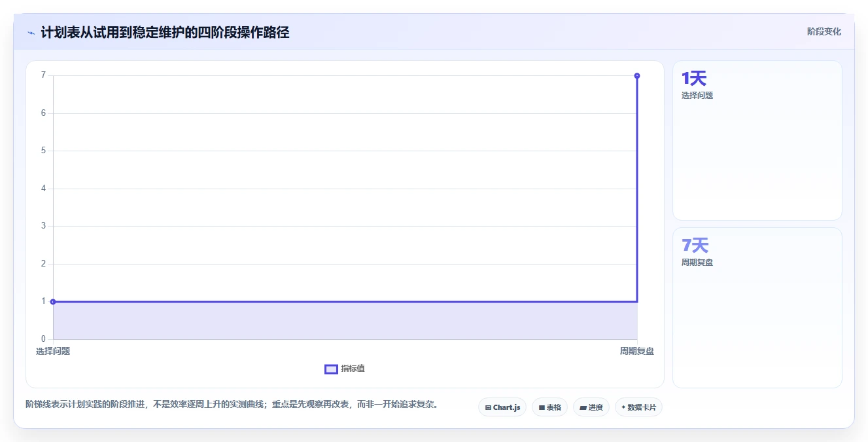Click the footnote text starting with 阶梯线表示
Viewport: 868px width, 442px height.
click(232, 405)
